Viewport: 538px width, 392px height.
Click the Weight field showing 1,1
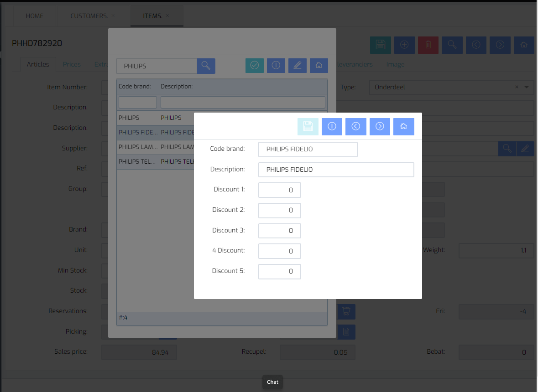(496, 251)
